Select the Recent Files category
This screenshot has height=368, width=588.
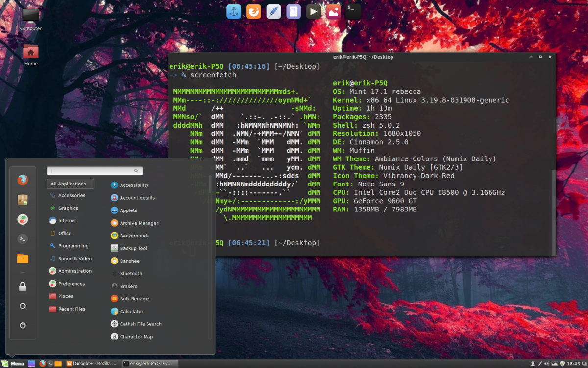[x=71, y=309]
